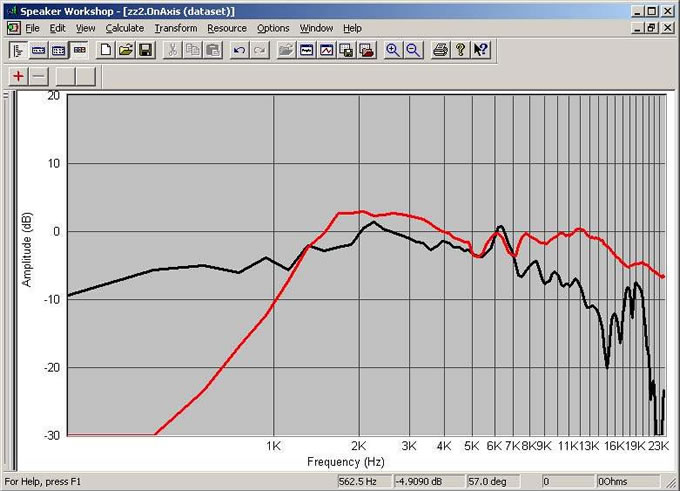Screen dimensions: 680x491
Task: Click the Zoom Out magnifier icon
Action: 413,49
